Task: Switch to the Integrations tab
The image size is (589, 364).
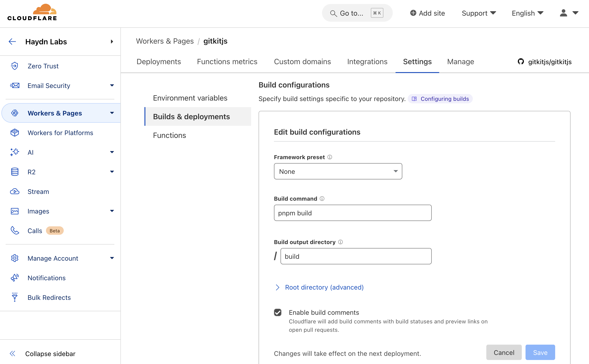Action: click(x=367, y=62)
